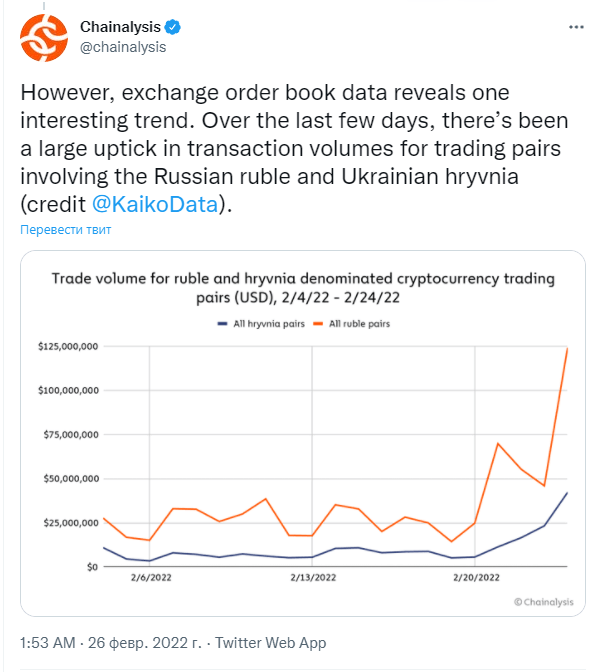The height and width of the screenshot is (672, 602).
Task: Click the 1:53 AM timestamp link
Action: (48, 643)
